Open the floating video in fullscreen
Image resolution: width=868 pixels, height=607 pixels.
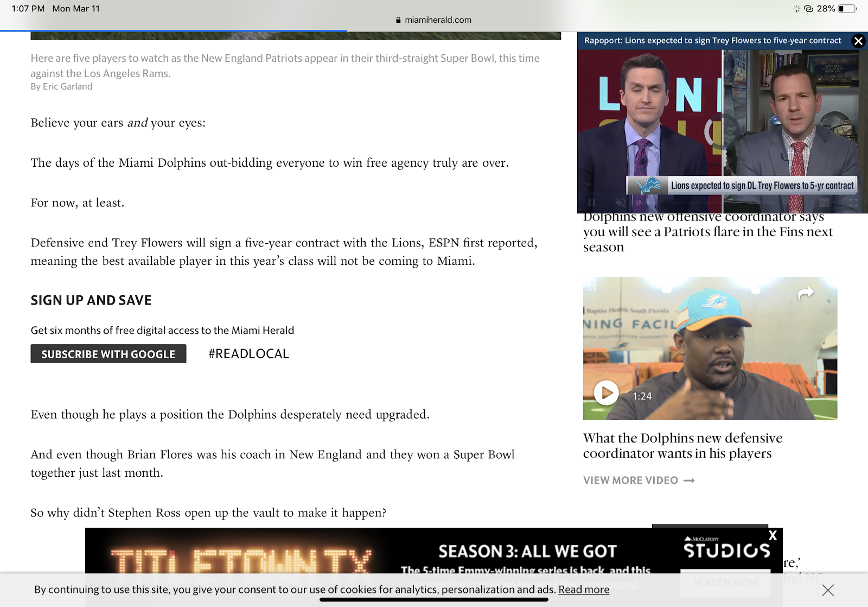(x=853, y=203)
